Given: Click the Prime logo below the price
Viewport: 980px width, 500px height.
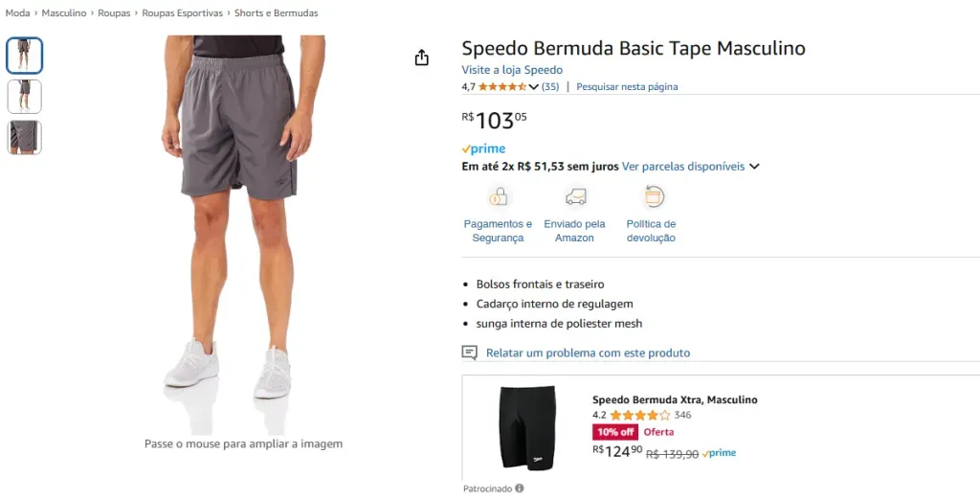Looking at the screenshot, I should 483,149.
